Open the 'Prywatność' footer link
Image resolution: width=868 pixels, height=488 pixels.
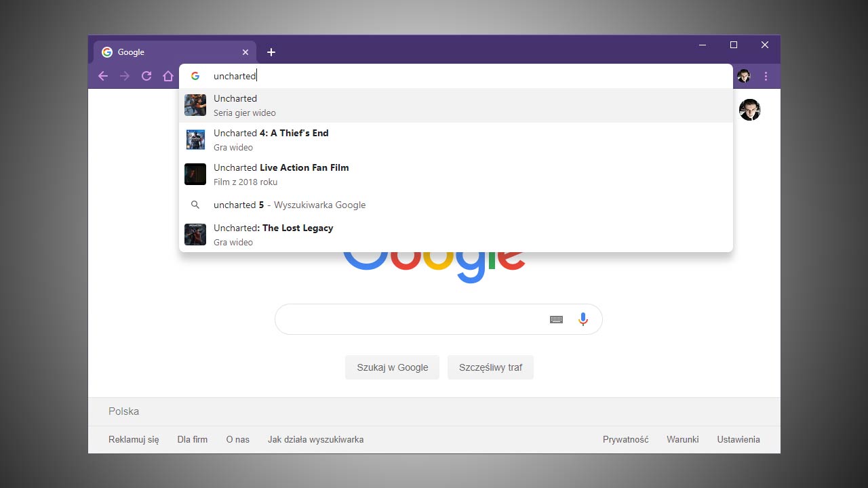click(626, 439)
